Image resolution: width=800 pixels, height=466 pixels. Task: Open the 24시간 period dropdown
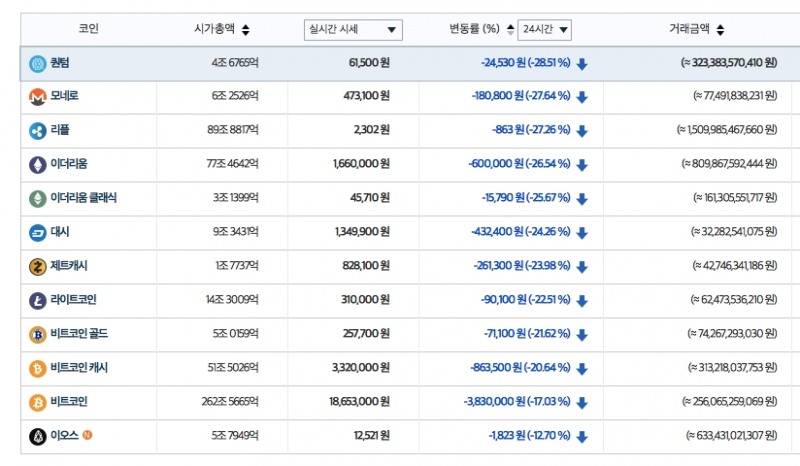(545, 30)
